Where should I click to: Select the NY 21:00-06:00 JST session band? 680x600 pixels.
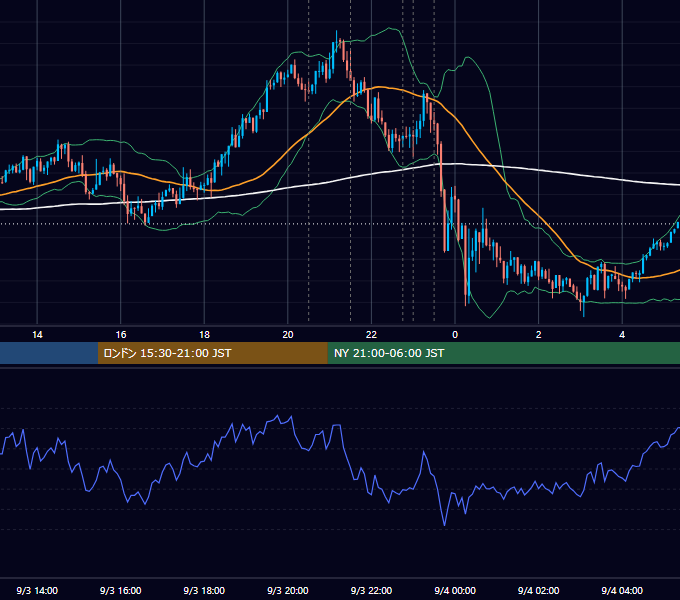coord(503,353)
